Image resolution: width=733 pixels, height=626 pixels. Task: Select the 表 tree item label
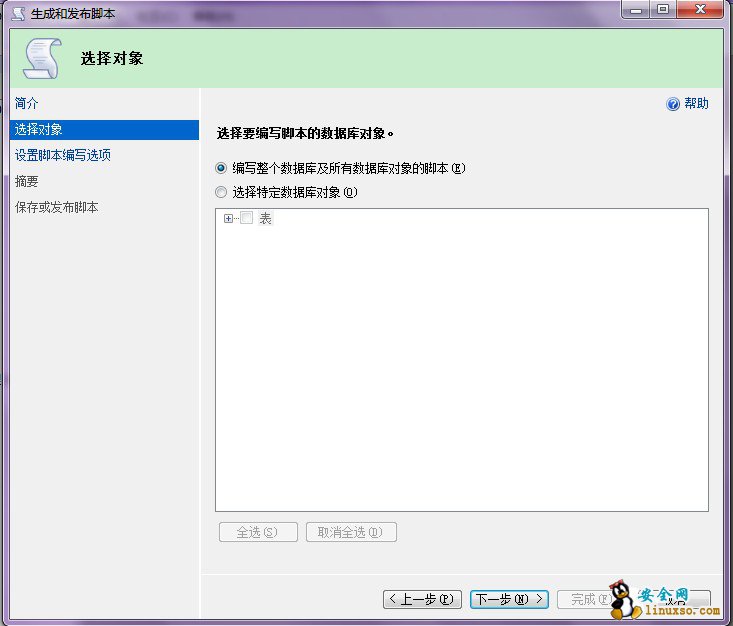click(x=265, y=218)
